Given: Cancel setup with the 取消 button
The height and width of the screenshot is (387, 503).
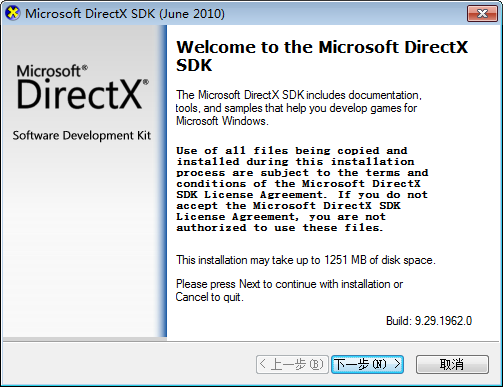Looking at the screenshot, I should (452, 364).
